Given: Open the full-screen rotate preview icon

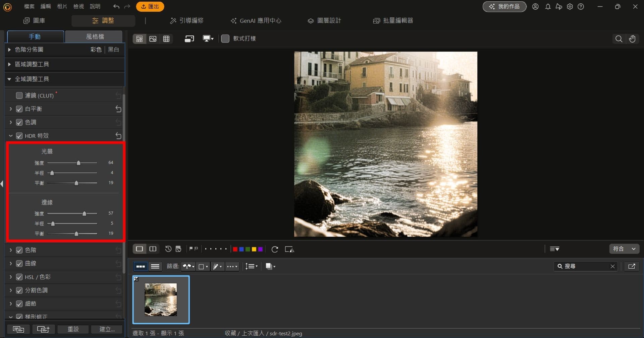Looking at the screenshot, I should pyautogui.click(x=189, y=39).
